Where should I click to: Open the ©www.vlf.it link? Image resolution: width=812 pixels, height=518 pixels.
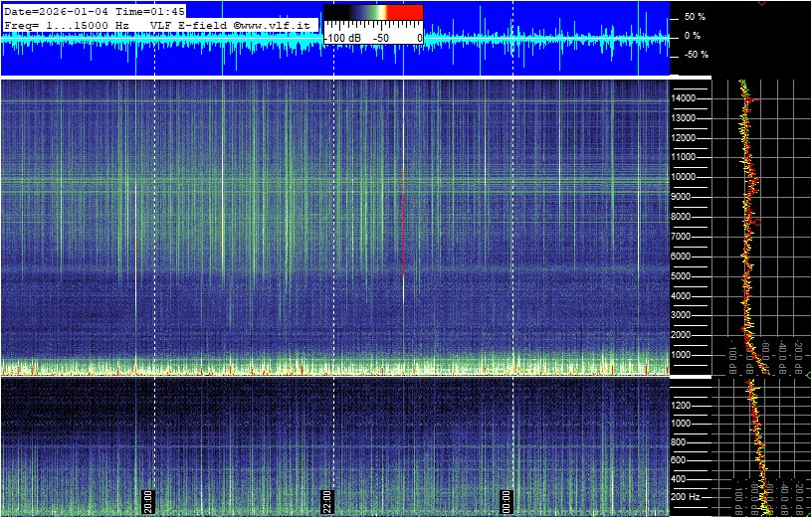272,25
